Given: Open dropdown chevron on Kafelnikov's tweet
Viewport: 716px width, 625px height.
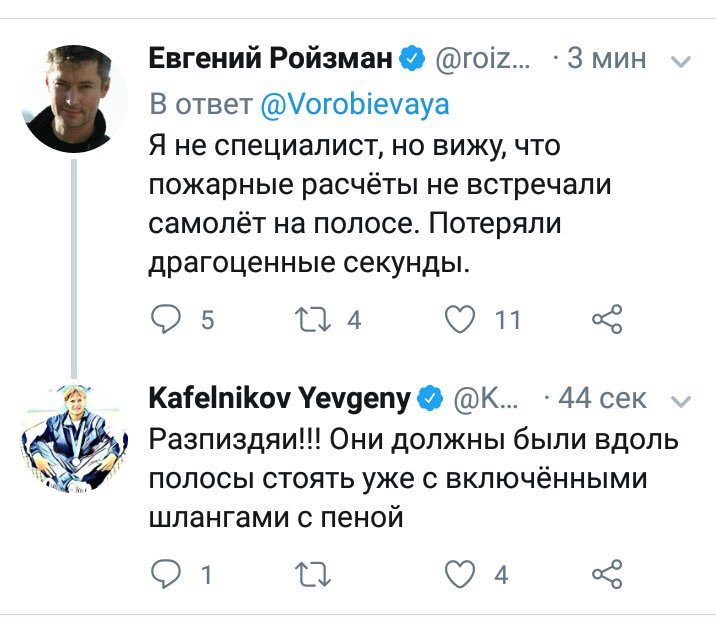Looking at the screenshot, I should click(681, 401).
